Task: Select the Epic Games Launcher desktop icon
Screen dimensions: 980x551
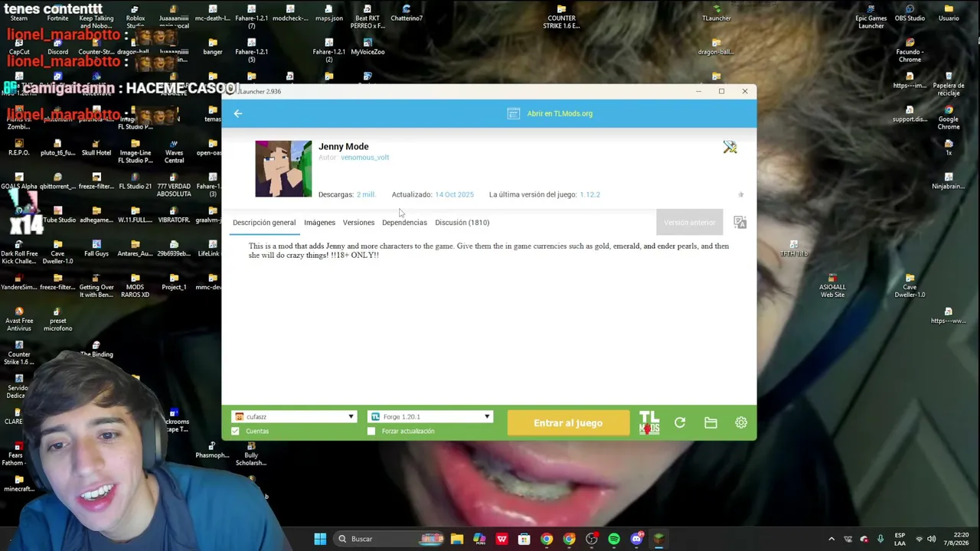Action: click(x=871, y=17)
